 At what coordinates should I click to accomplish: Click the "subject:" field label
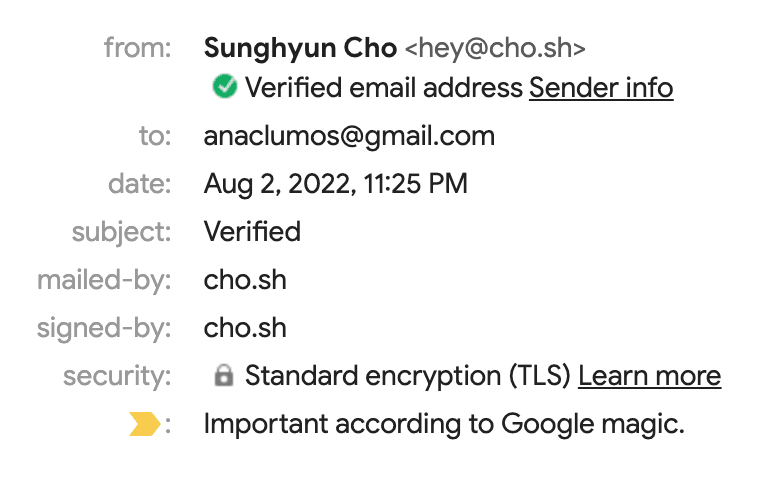pos(121,232)
